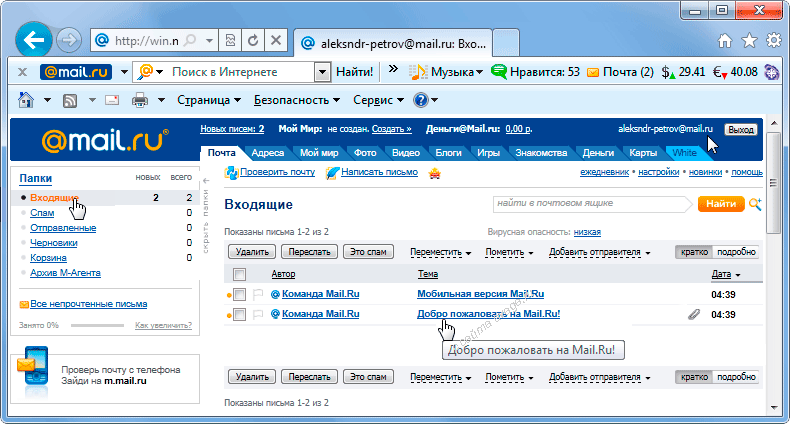The height and width of the screenshot is (424, 790).
Task: Click the Музыка note icon in toolbar
Action: click(417, 72)
